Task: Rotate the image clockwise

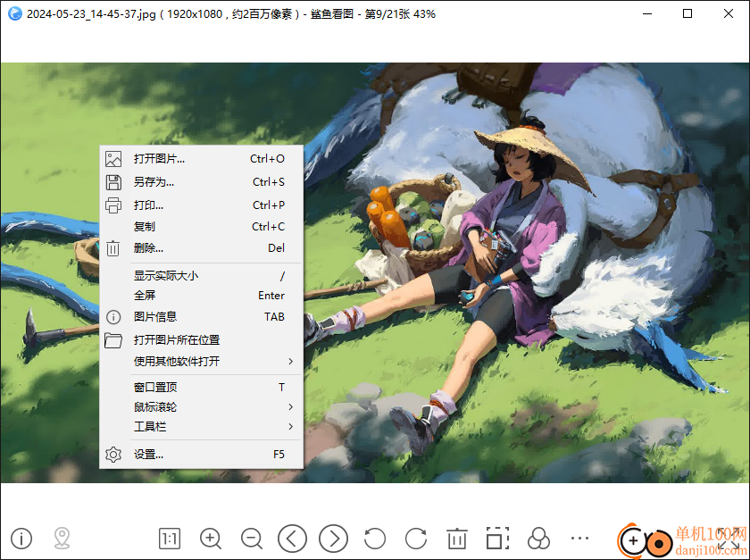Action: (x=416, y=539)
